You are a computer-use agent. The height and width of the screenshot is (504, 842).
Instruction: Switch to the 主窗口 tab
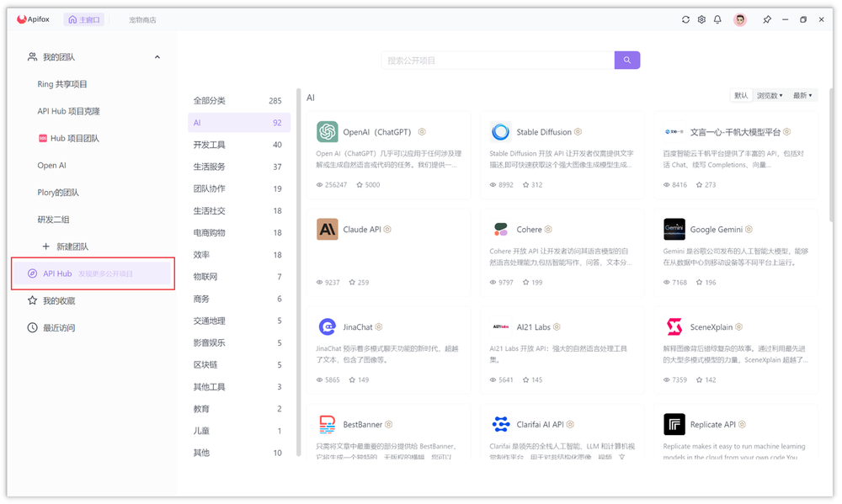click(84, 19)
